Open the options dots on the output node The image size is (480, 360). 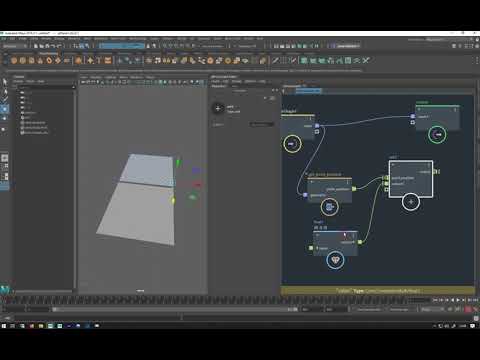(455, 109)
